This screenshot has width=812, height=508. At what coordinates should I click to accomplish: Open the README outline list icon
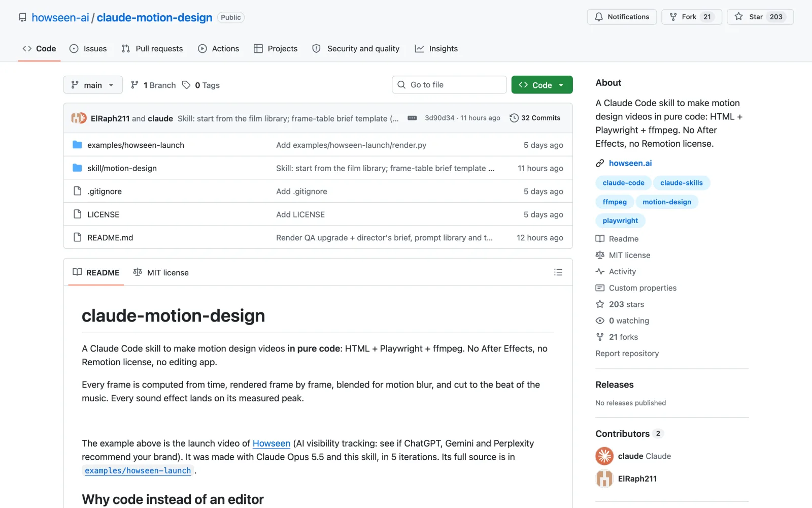coord(558,272)
